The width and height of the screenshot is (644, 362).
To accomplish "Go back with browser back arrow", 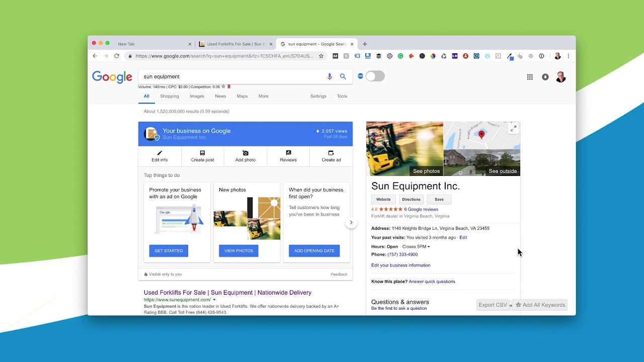I will tap(95, 56).
